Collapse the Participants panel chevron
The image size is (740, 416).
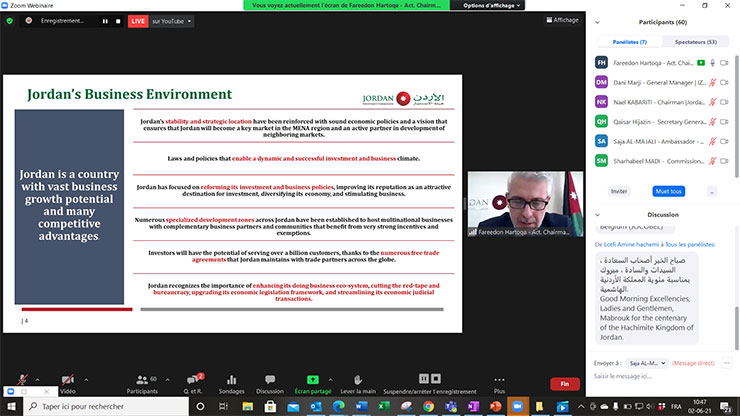[597, 22]
